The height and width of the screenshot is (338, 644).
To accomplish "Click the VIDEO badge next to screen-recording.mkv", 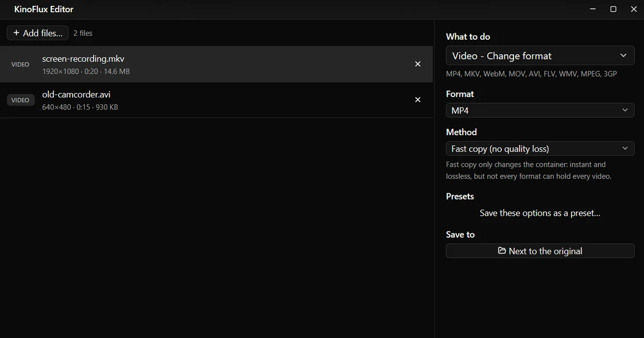I will (x=20, y=64).
